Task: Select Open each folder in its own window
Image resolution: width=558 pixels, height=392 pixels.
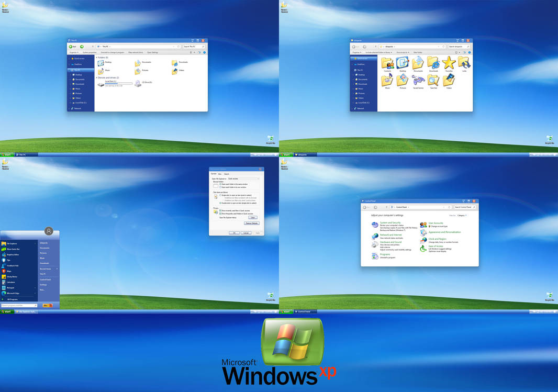Action: tap(220, 187)
